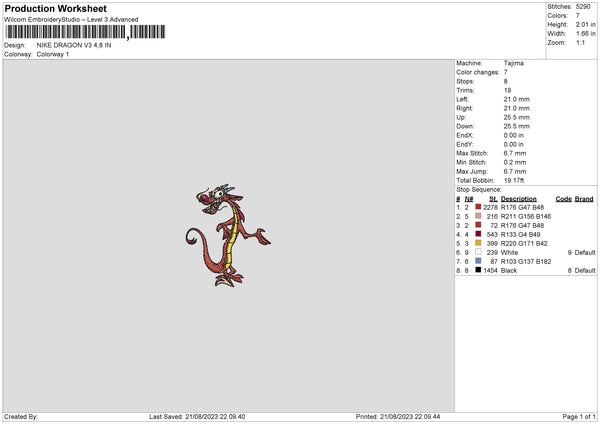The image size is (600, 424).
Task: Click the R176 G47 B48 description with 2278 stitches
Action: click(x=522, y=207)
